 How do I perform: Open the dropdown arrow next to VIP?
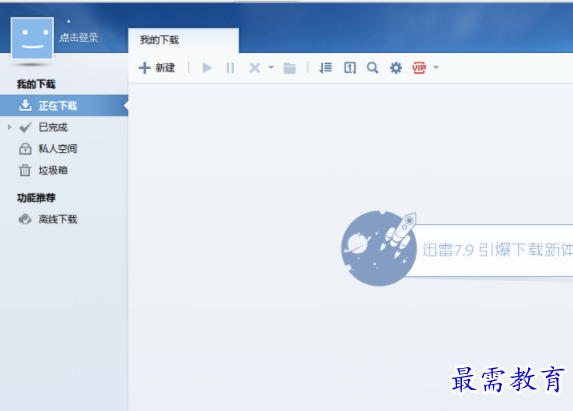coord(436,67)
